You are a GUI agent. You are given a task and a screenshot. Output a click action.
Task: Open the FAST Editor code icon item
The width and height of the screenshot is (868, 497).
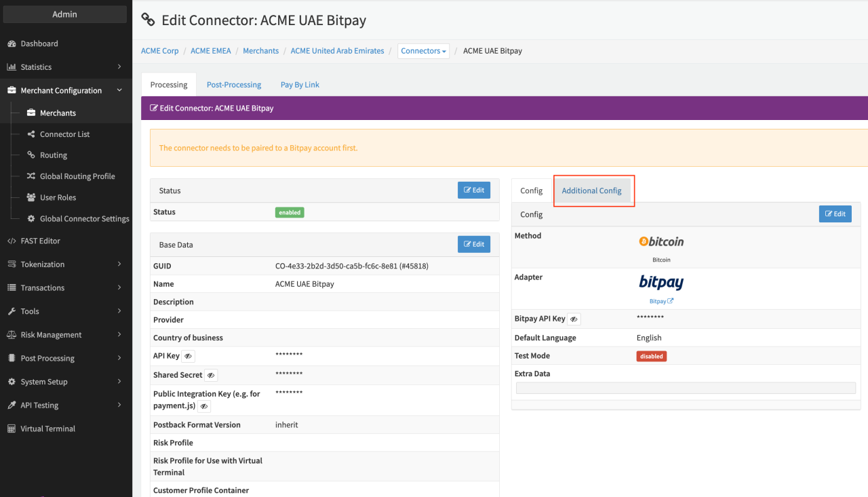coord(12,241)
